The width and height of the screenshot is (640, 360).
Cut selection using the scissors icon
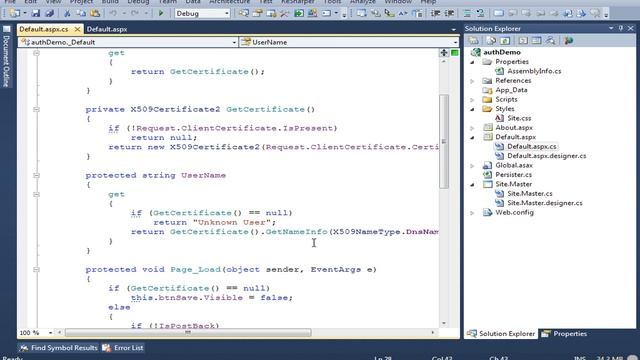point(67,13)
